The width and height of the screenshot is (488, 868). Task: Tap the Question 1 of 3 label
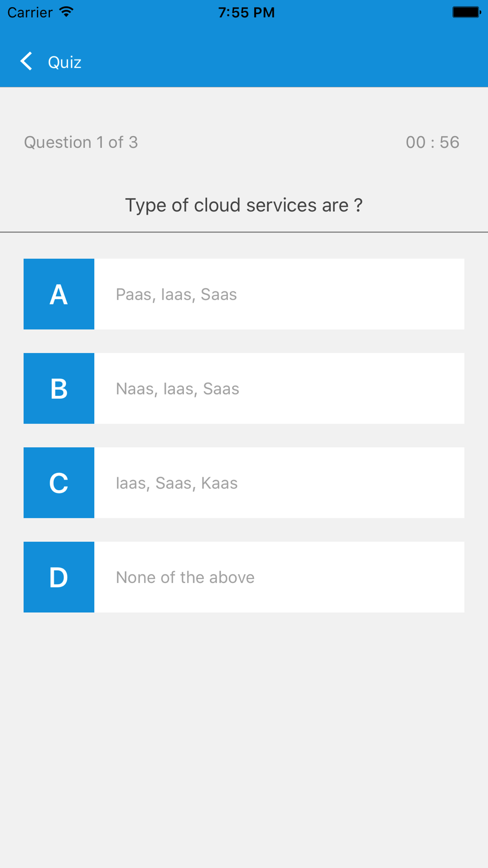(81, 142)
